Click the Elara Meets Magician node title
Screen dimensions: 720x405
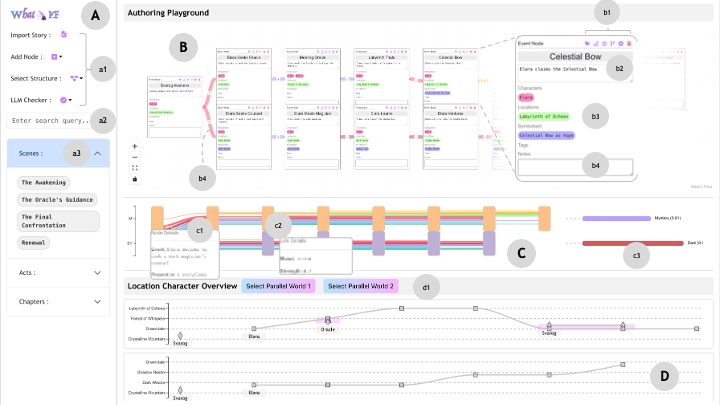(313, 113)
